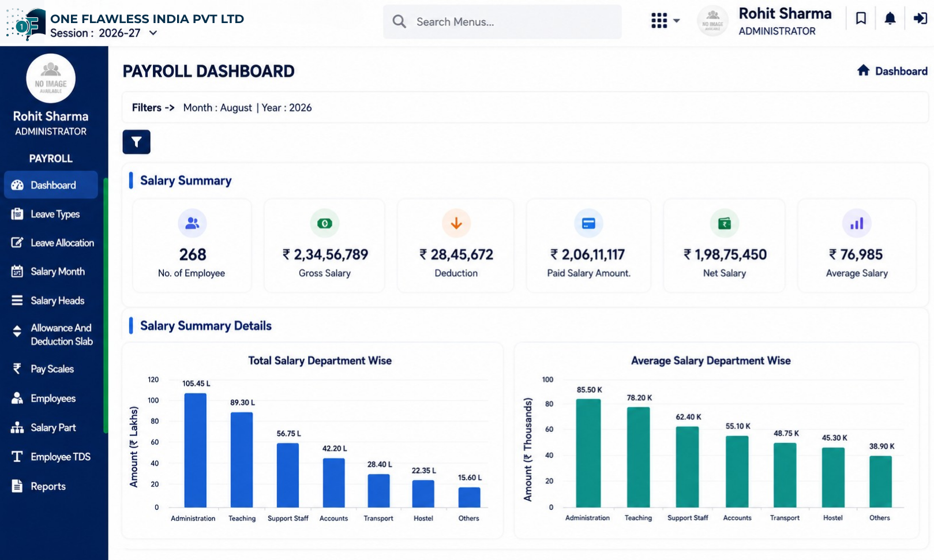
Task: Click the Administration bar in Total Salary chart
Action: point(196,450)
